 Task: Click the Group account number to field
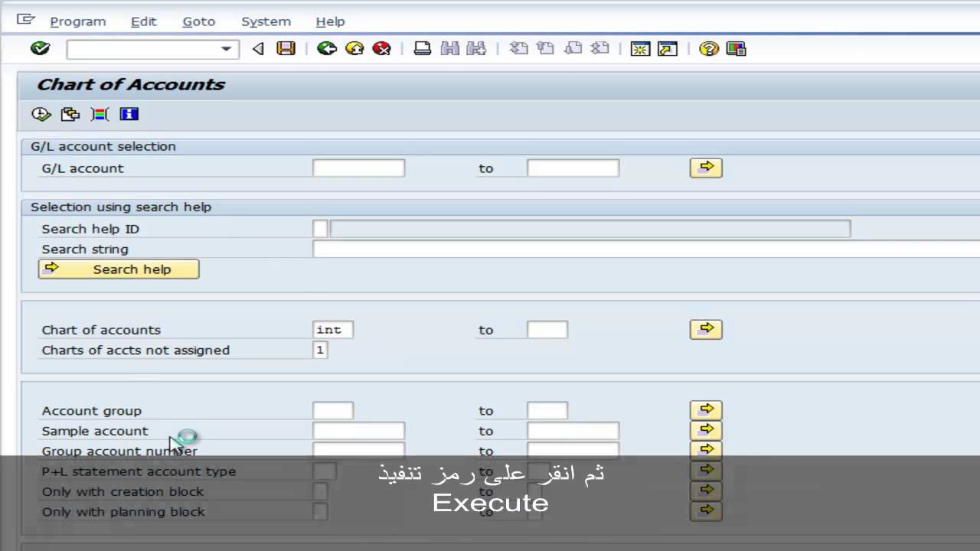tap(573, 450)
